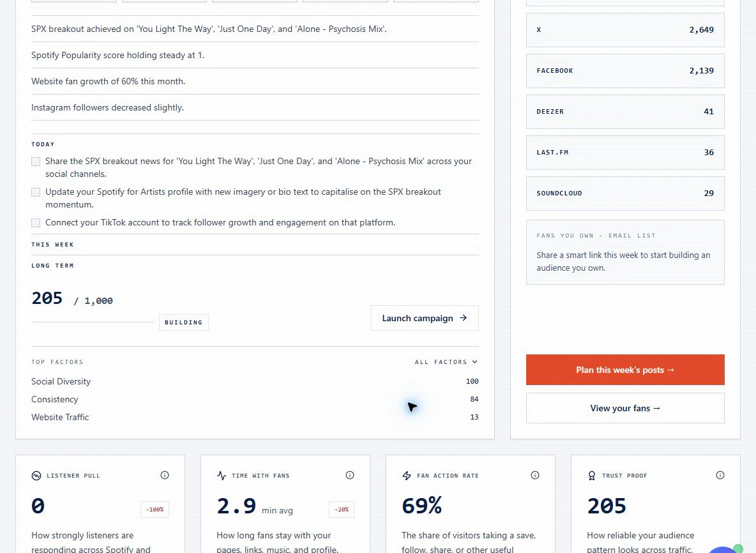Click the Spotify Popularity score insight line
The height and width of the screenshot is (553, 756).
(117, 56)
